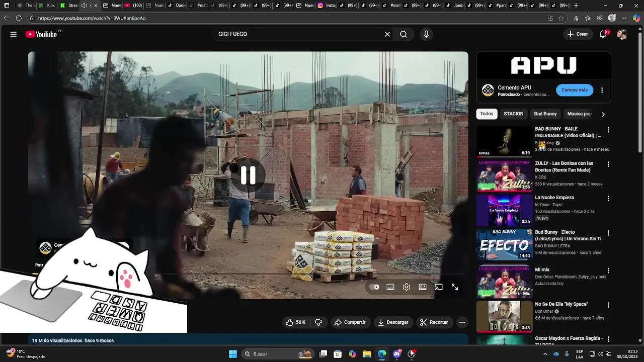Clip the video via Recortar
This screenshot has width=644, height=362.
434,322
